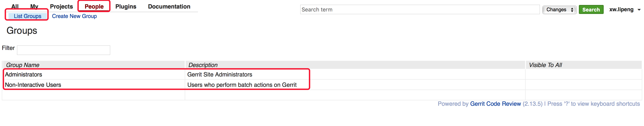This screenshot has width=644, height=126.
Task: Select the Gerrit Site Administrators description cell
Action: coord(219,74)
